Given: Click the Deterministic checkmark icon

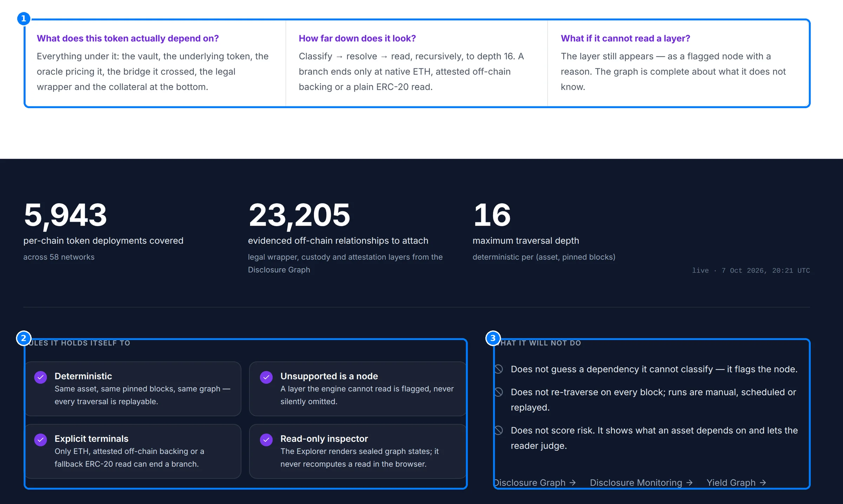Looking at the screenshot, I should (41, 377).
